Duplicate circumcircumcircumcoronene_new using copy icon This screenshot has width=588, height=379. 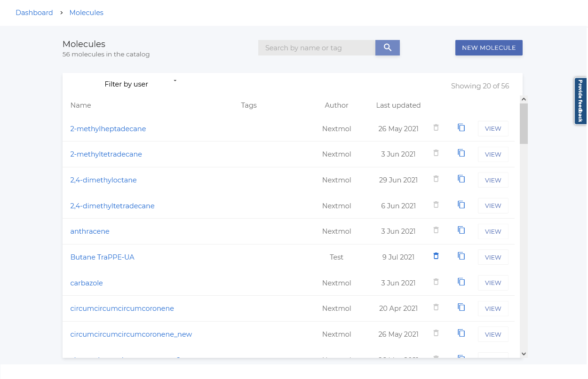(461, 333)
